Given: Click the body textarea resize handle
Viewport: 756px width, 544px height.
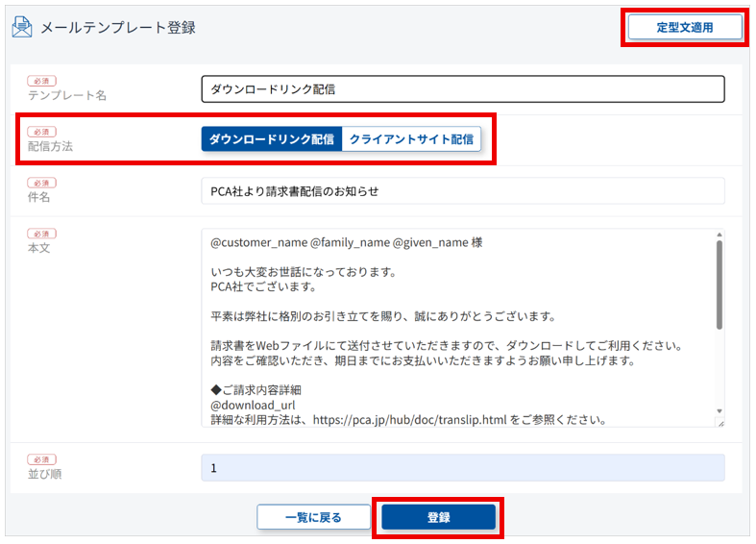Looking at the screenshot, I should point(719,422).
